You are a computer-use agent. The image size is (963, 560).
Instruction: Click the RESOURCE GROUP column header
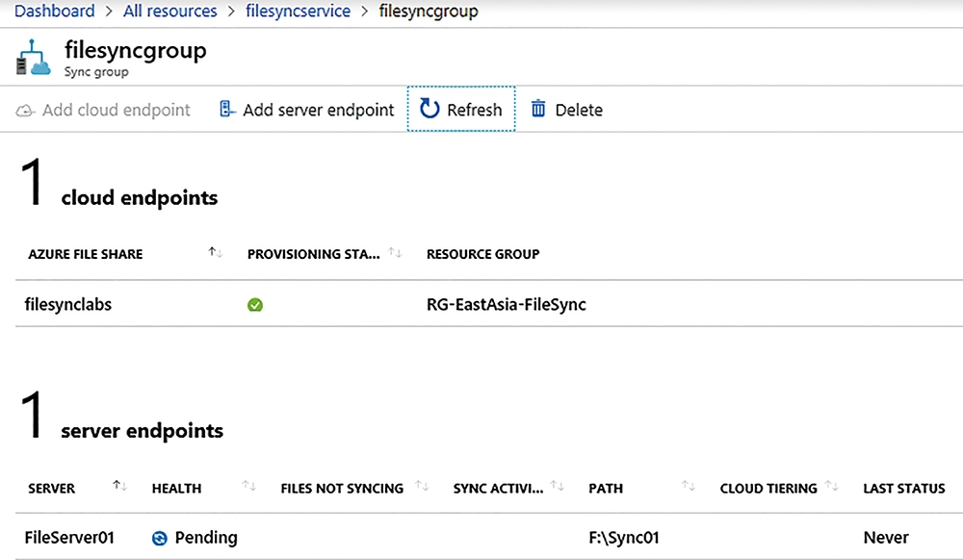(x=482, y=254)
